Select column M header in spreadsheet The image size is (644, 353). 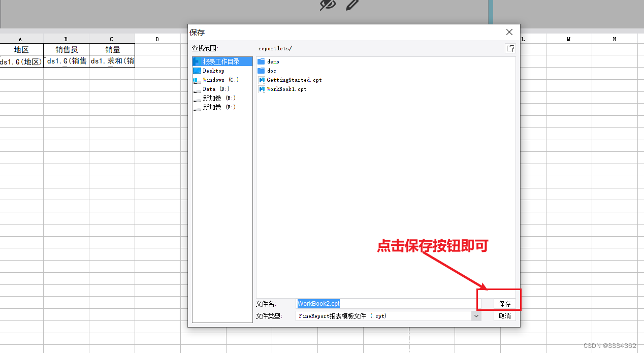tap(569, 39)
